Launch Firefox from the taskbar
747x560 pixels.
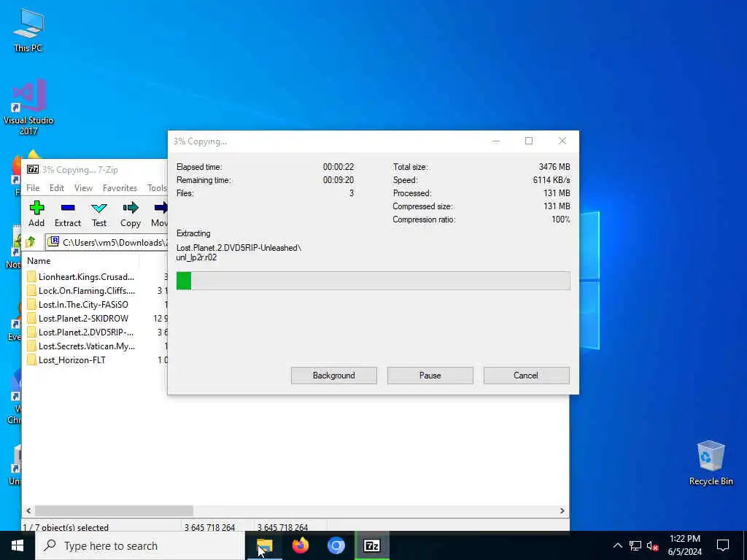click(300, 545)
